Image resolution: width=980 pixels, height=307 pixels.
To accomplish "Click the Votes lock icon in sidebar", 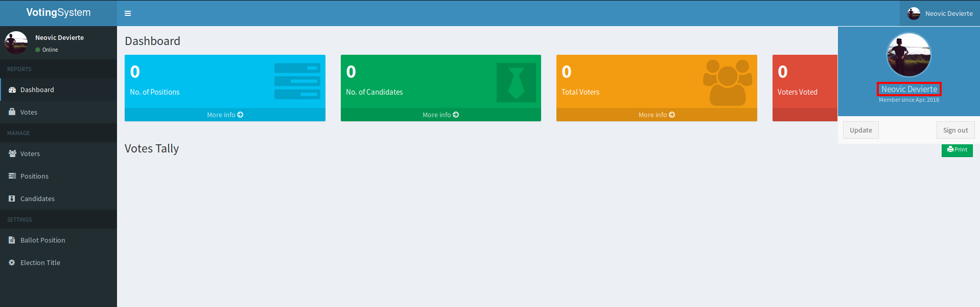I will [12, 112].
